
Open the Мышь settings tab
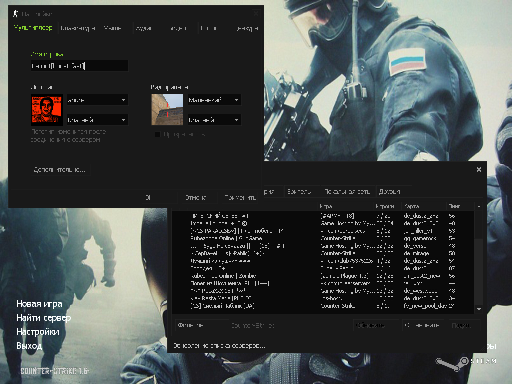tap(112, 28)
